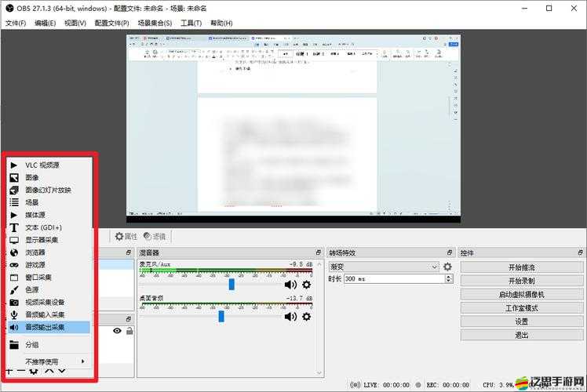Click the 音频输入采集 microphone icon
587x392 pixels.
pos(13,314)
